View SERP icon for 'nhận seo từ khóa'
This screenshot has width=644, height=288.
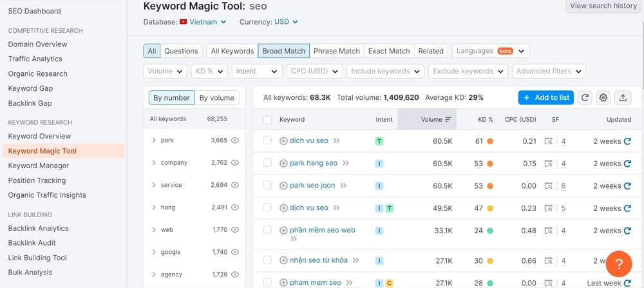(548, 261)
